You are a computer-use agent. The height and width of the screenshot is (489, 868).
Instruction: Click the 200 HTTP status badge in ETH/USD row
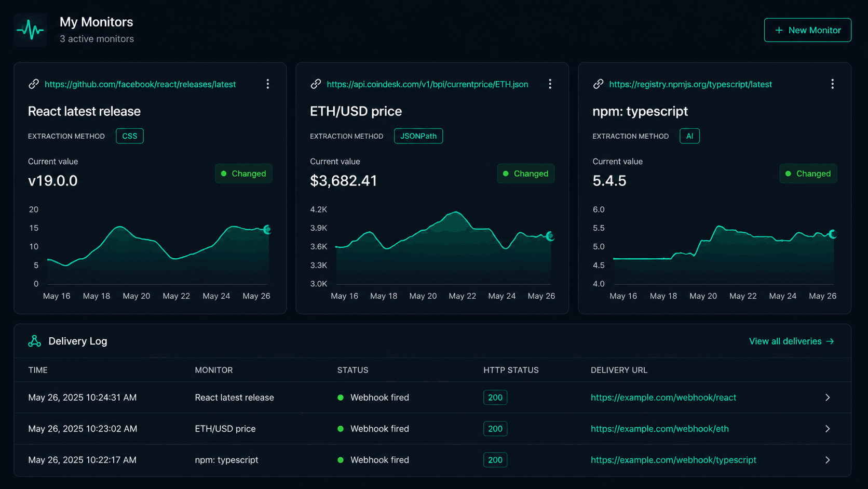(x=495, y=429)
